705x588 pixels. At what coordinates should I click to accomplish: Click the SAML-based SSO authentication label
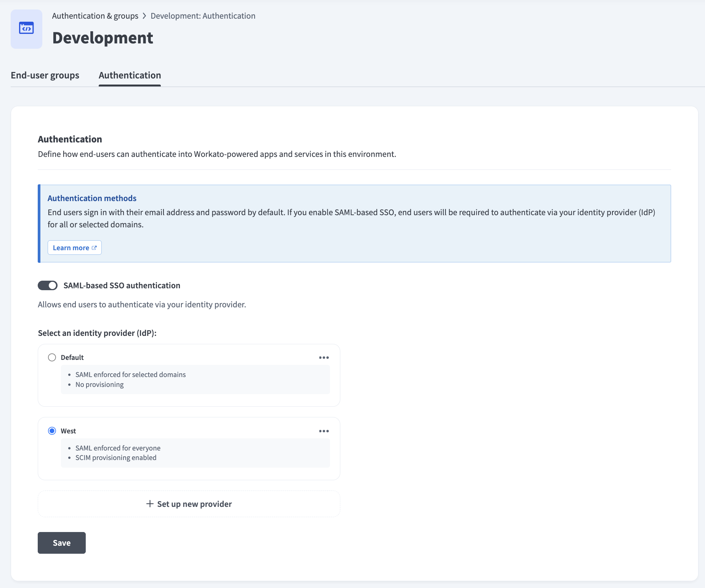click(x=122, y=286)
